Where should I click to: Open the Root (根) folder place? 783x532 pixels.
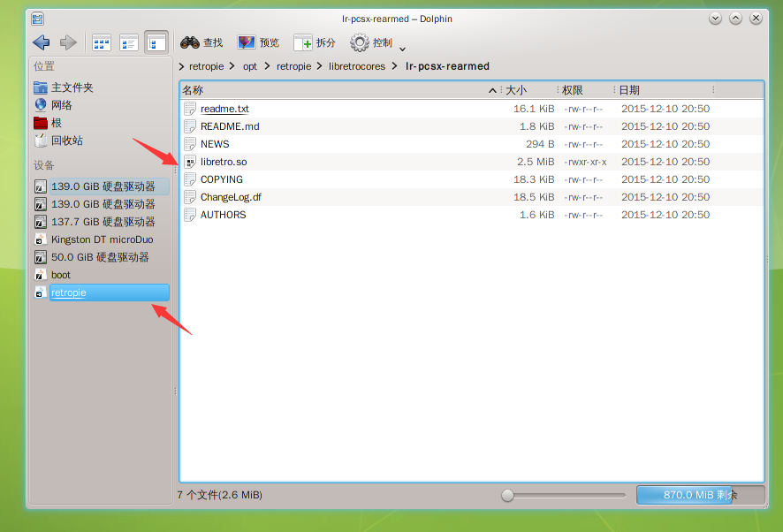click(56, 123)
